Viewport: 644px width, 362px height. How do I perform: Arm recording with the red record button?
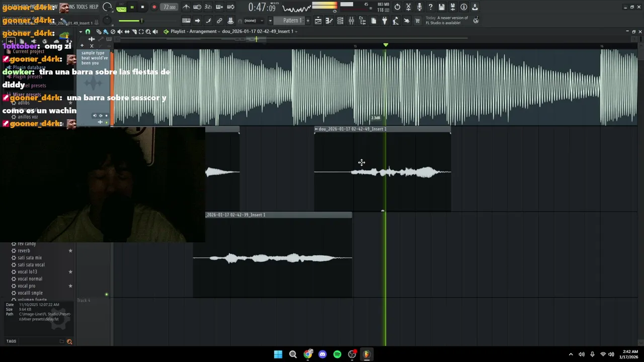pyautogui.click(x=154, y=7)
